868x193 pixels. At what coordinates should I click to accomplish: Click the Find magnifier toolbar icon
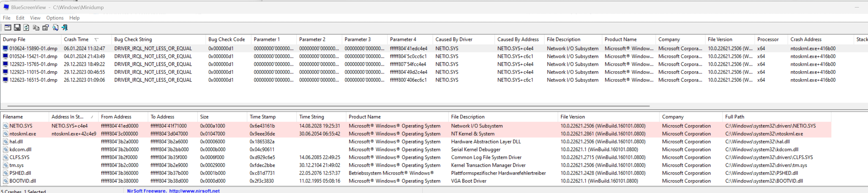(55, 28)
